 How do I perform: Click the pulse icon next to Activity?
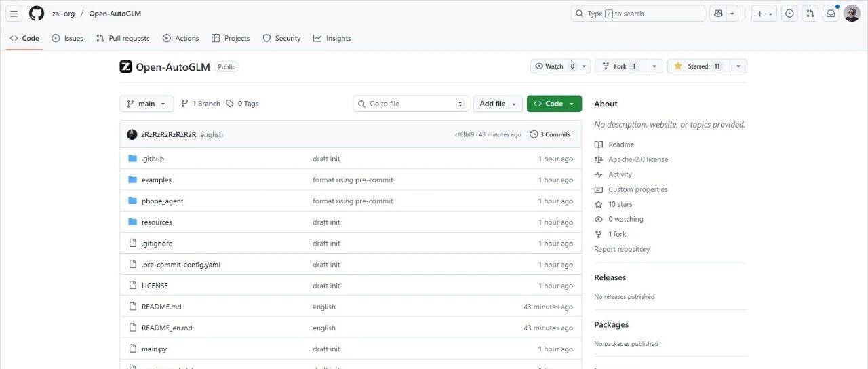pyautogui.click(x=598, y=174)
